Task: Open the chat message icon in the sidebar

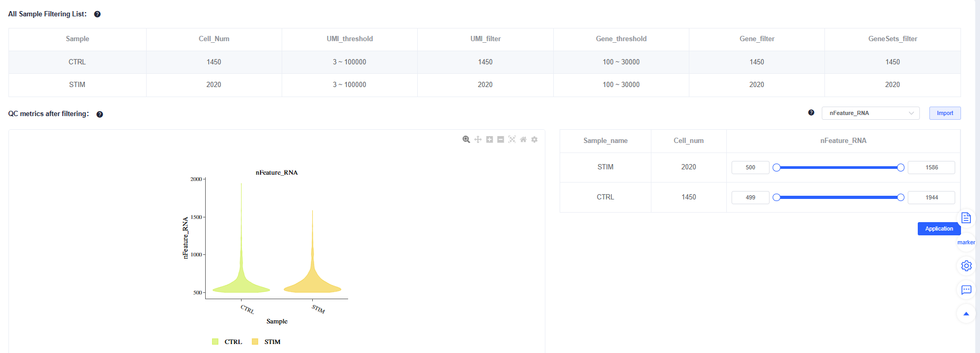Action: click(966, 290)
